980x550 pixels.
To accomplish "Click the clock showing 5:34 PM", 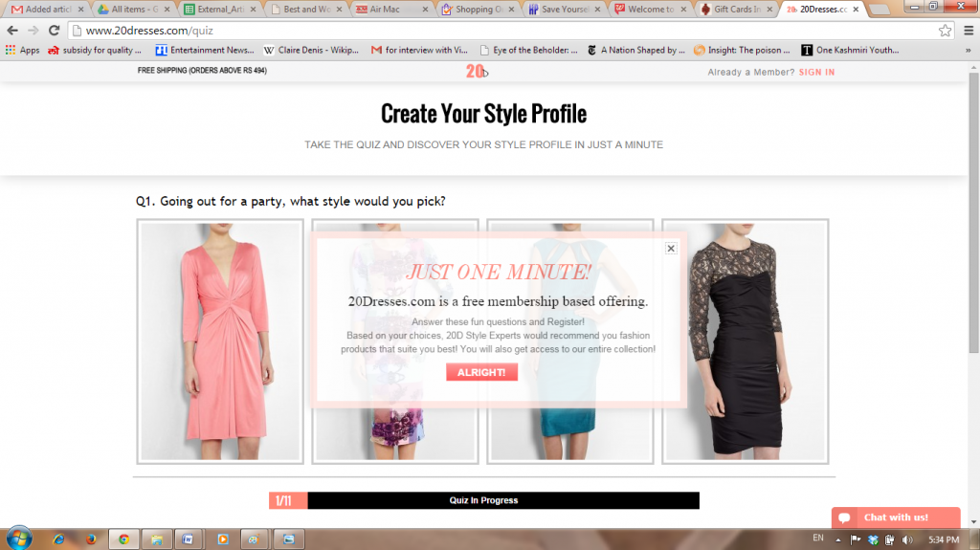I will point(943,539).
